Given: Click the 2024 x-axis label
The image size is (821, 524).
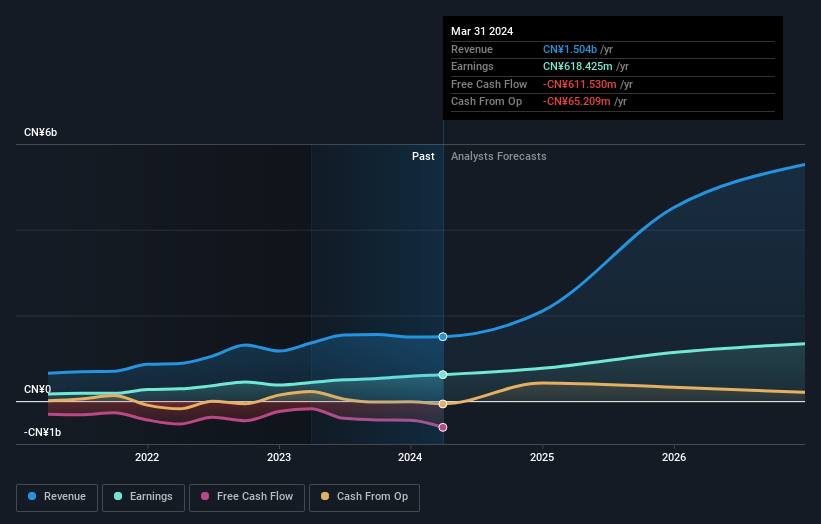Looking at the screenshot, I should [x=410, y=457].
